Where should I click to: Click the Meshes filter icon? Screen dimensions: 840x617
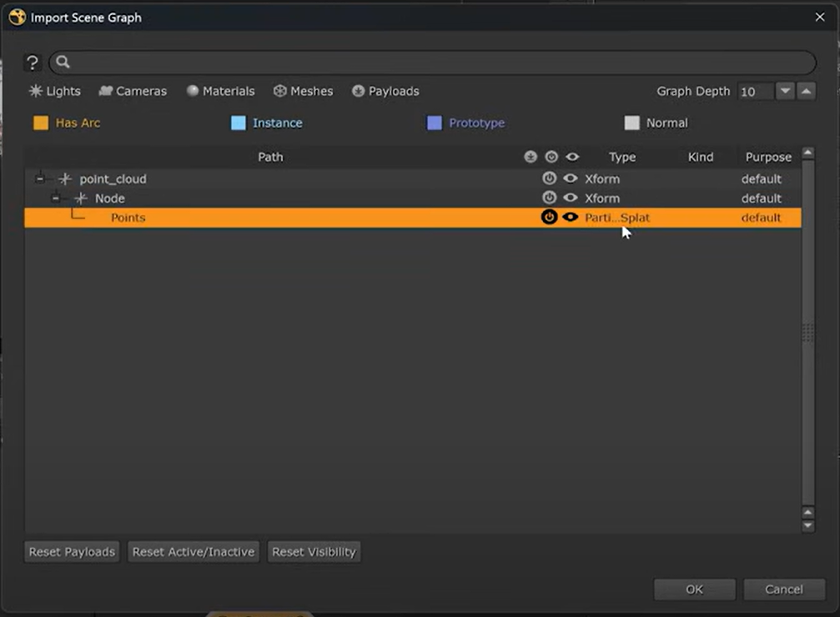pos(280,91)
